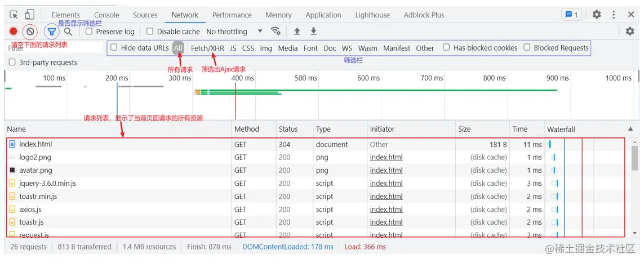Open Network panel settings gear
This screenshot has height=263, width=644.
point(629,31)
